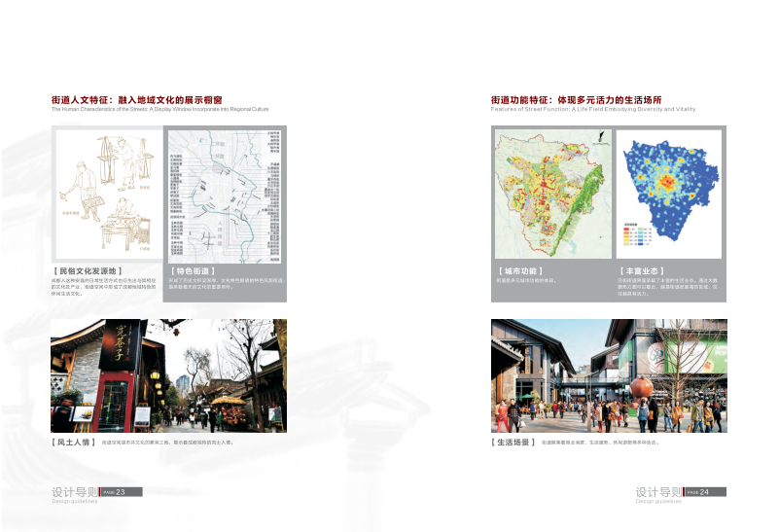
Task: Click the 城市功能 caption label
Action: [x=519, y=270]
